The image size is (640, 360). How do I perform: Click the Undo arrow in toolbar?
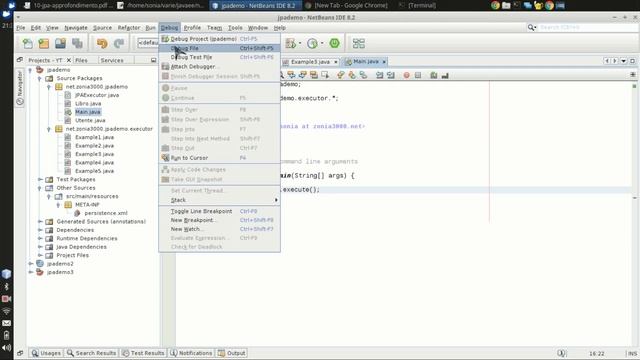click(x=102, y=43)
